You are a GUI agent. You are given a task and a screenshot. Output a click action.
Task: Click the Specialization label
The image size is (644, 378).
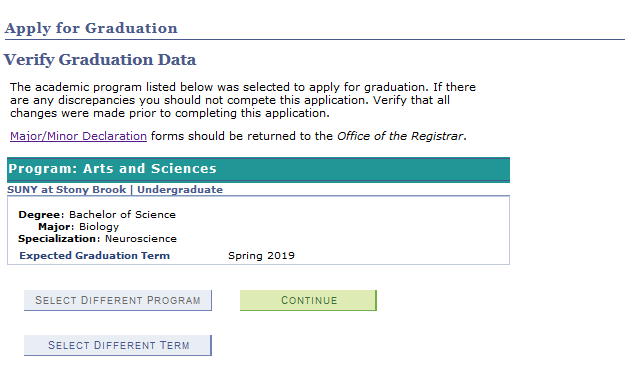tap(59, 239)
